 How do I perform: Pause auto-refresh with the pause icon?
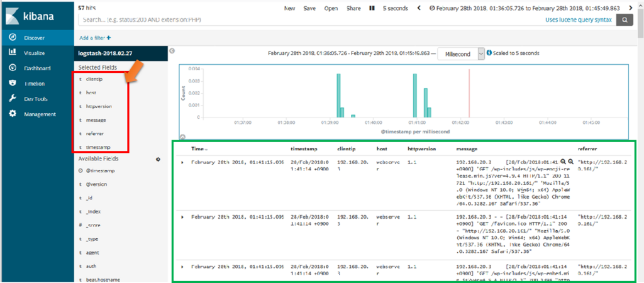(372, 8)
